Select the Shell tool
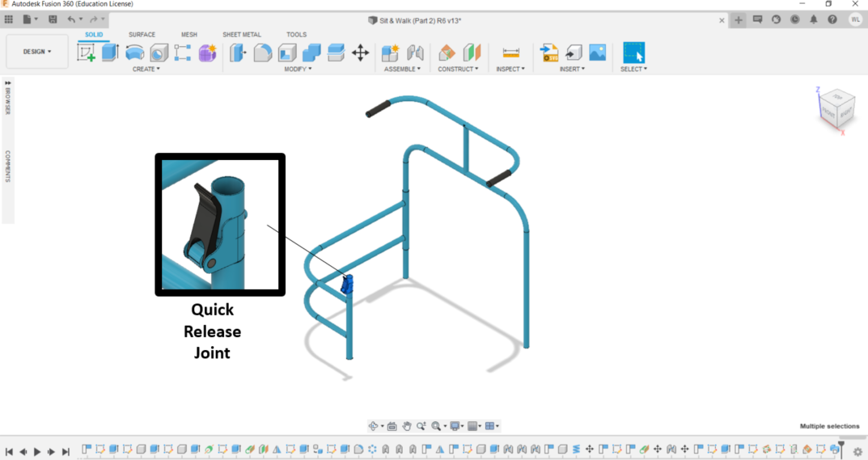The width and height of the screenshot is (868, 460). pos(286,53)
